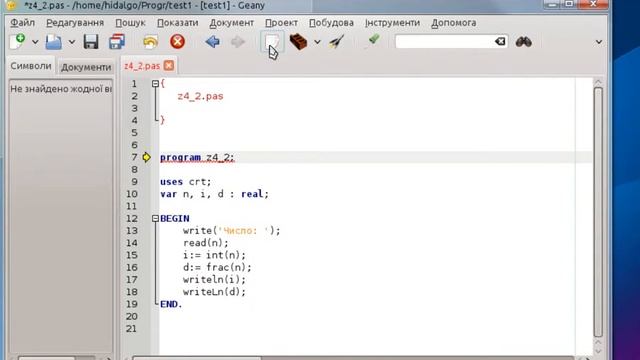Open the Допомога menu
This screenshot has height=360, width=640.
point(453,23)
